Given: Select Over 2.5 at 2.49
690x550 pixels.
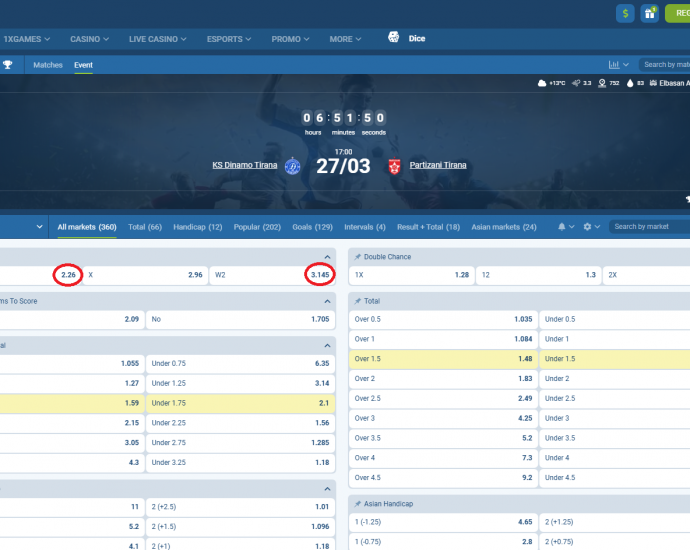Looking at the screenshot, I should (x=444, y=399).
